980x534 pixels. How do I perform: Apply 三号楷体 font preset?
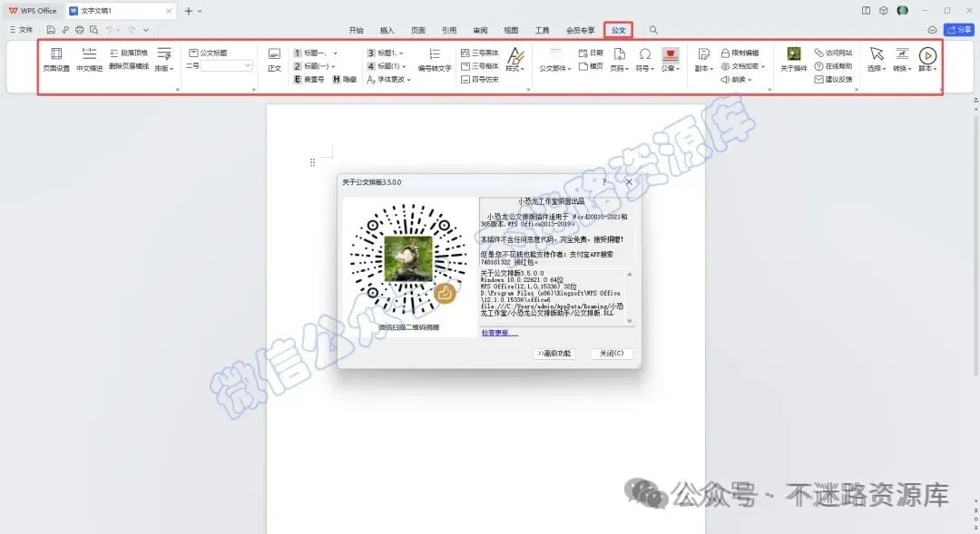point(480,66)
